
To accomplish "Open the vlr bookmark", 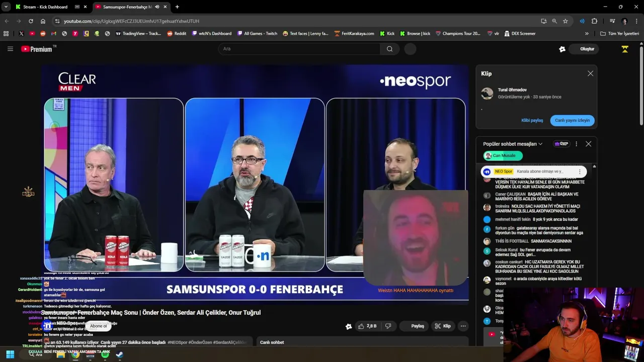I will click(493, 34).
